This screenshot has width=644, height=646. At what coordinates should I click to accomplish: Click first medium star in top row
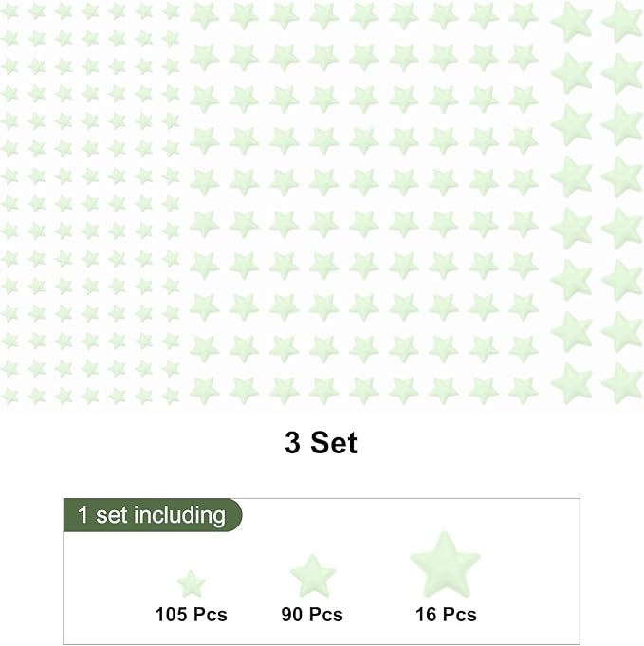pos(204,13)
